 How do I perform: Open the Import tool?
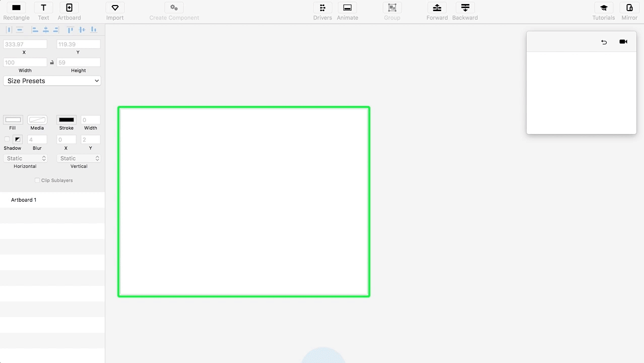(115, 8)
